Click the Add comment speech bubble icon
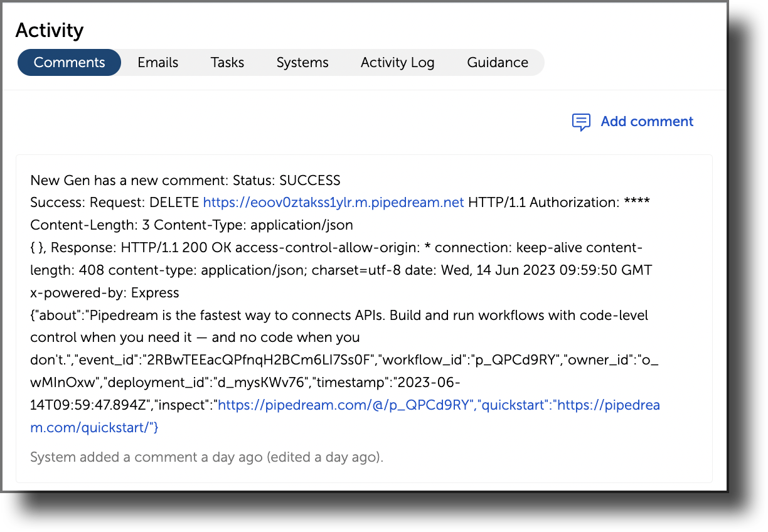The image size is (768, 532). (581, 122)
